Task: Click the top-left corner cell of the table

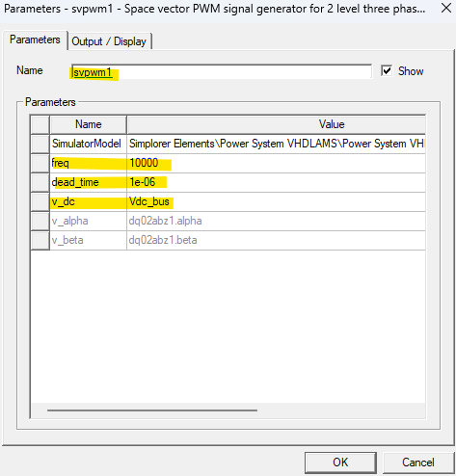Action: (x=40, y=124)
